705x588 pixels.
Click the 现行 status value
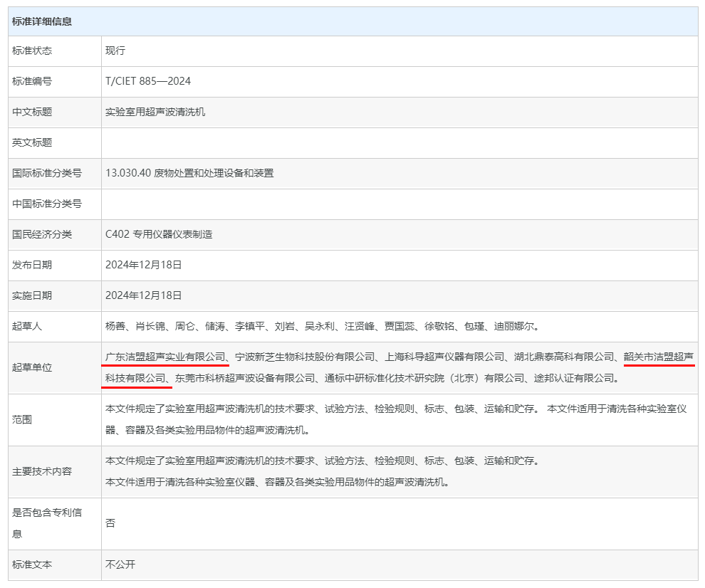point(115,51)
